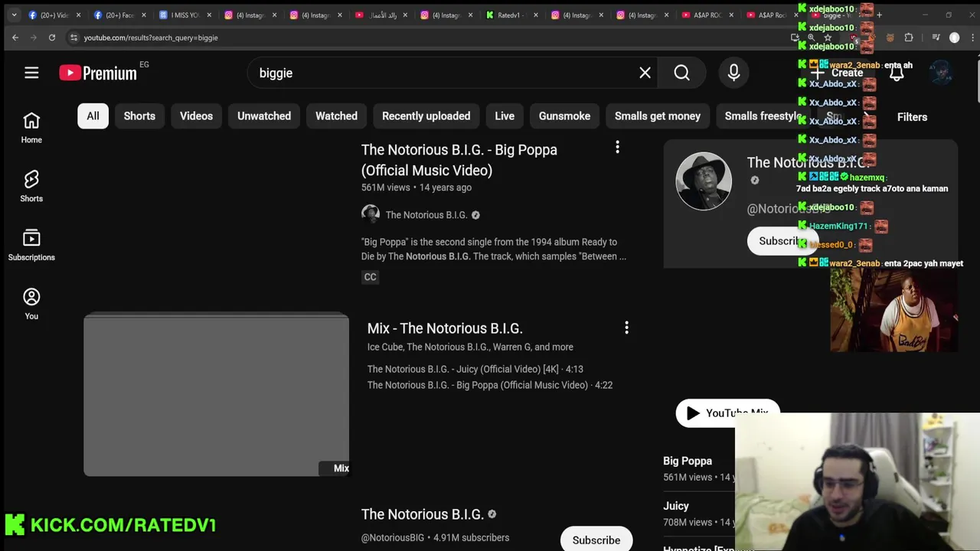This screenshot has width=980, height=551.
Task: Open the browser extensions puzzle icon
Action: [909, 37]
